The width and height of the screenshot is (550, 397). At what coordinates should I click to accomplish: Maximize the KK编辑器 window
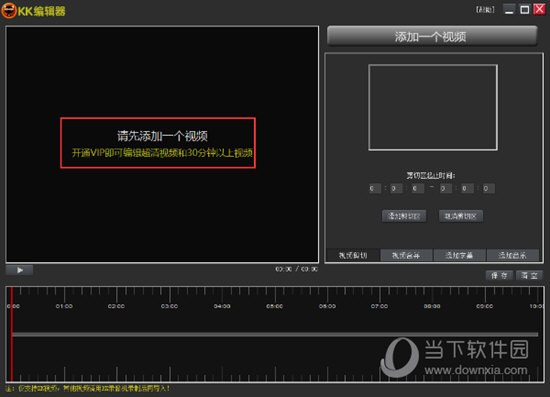(525, 9)
